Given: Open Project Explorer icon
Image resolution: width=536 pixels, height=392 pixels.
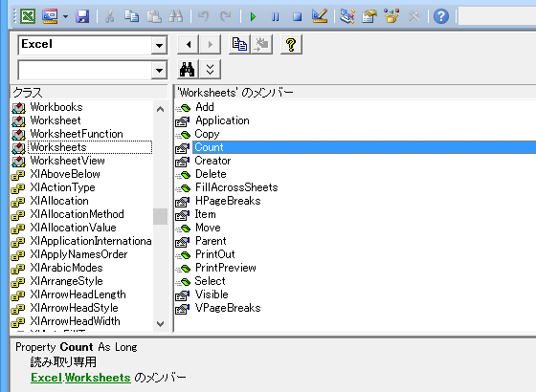Looking at the screenshot, I should click(x=346, y=16).
